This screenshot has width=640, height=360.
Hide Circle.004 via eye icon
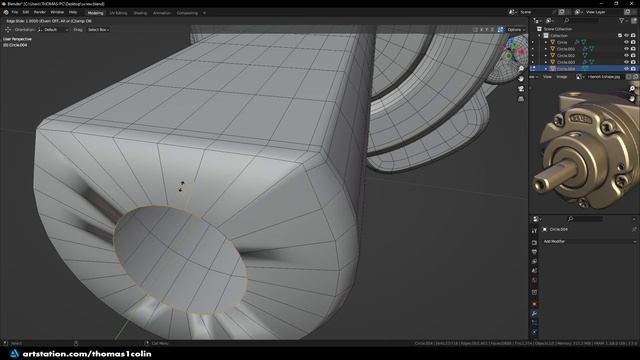627,69
